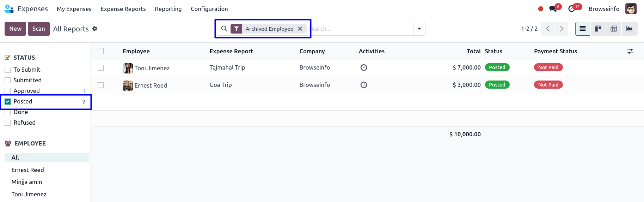Click activity clock for Tajmahal Trip
644x202 pixels.
[364, 67]
